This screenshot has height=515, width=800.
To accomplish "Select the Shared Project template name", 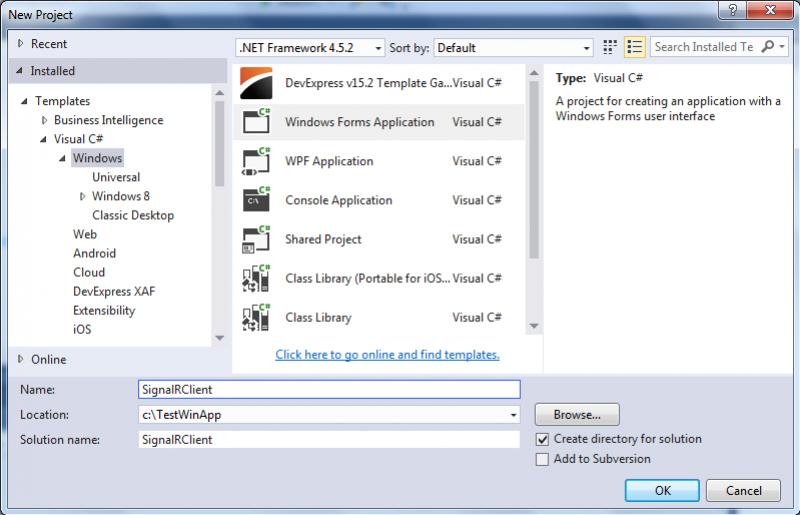I will (x=323, y=239).
